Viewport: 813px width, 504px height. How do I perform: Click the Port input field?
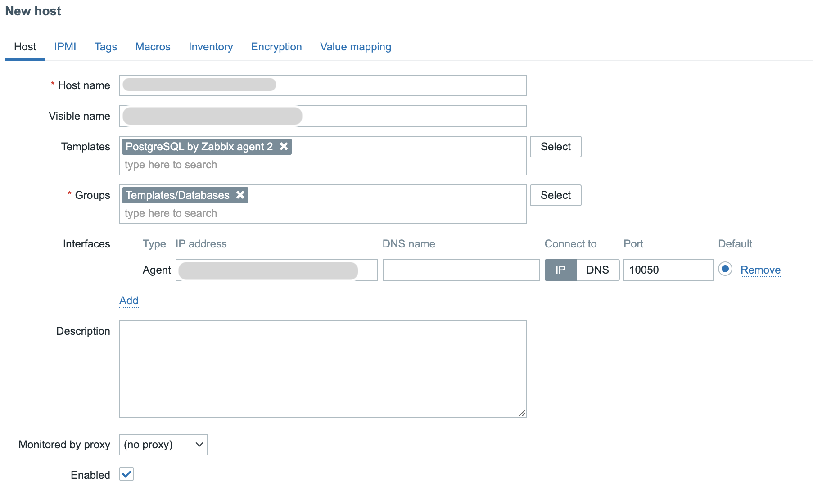click(x=668, y=270)
